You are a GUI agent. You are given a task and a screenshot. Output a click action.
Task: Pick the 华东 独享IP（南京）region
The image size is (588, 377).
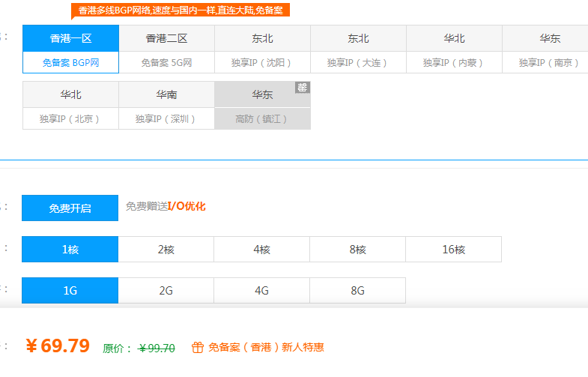549,49
